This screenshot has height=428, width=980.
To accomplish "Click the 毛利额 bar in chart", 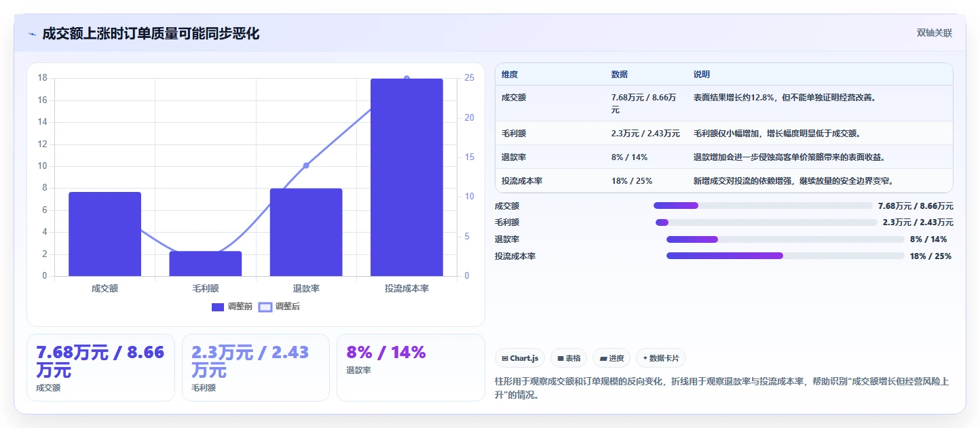I will pos(206,264).
